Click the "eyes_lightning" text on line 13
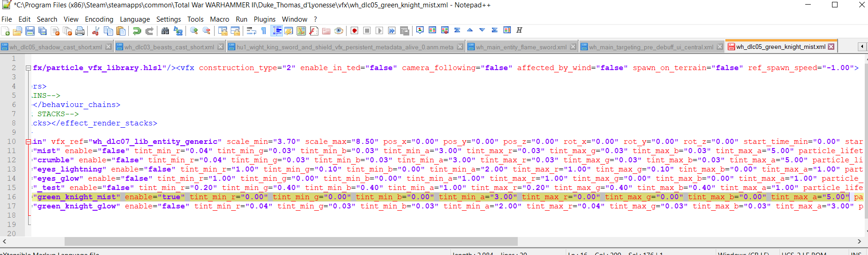868x255 pixels. pos(70,169)
